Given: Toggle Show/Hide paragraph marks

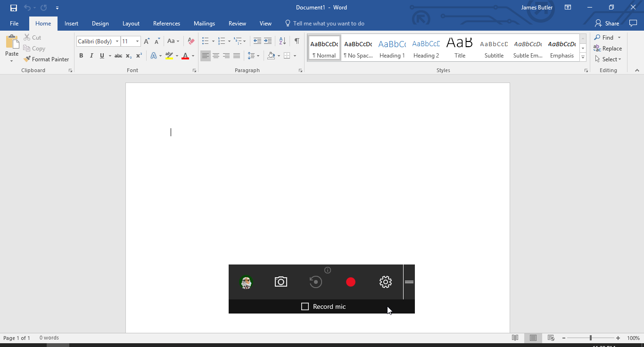Looking at the screenshot, I should click(x=297, y=41).
